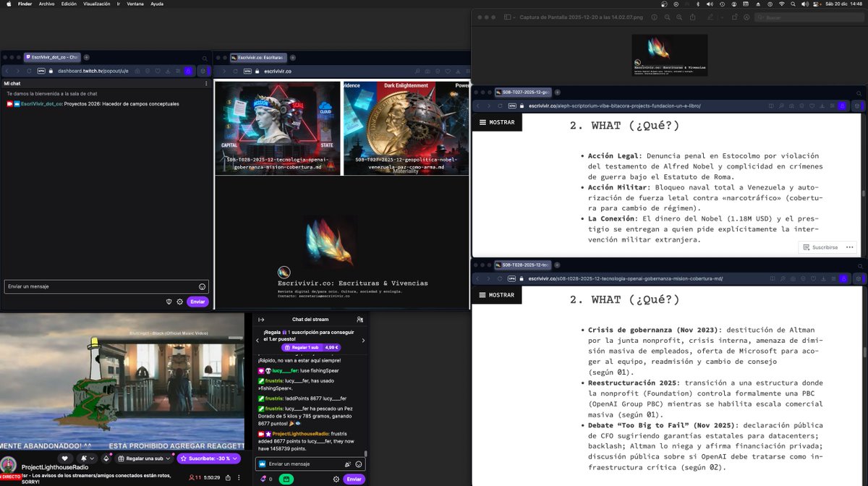Reload the dashboard.twitch.tv popout page

coord(30,71)
